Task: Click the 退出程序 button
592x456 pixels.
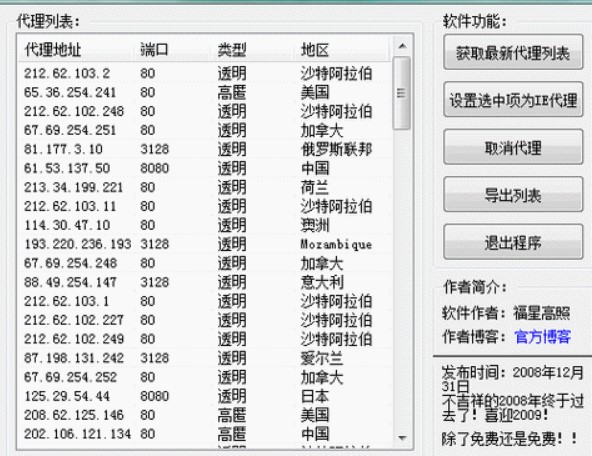Action: click(513, 242)
